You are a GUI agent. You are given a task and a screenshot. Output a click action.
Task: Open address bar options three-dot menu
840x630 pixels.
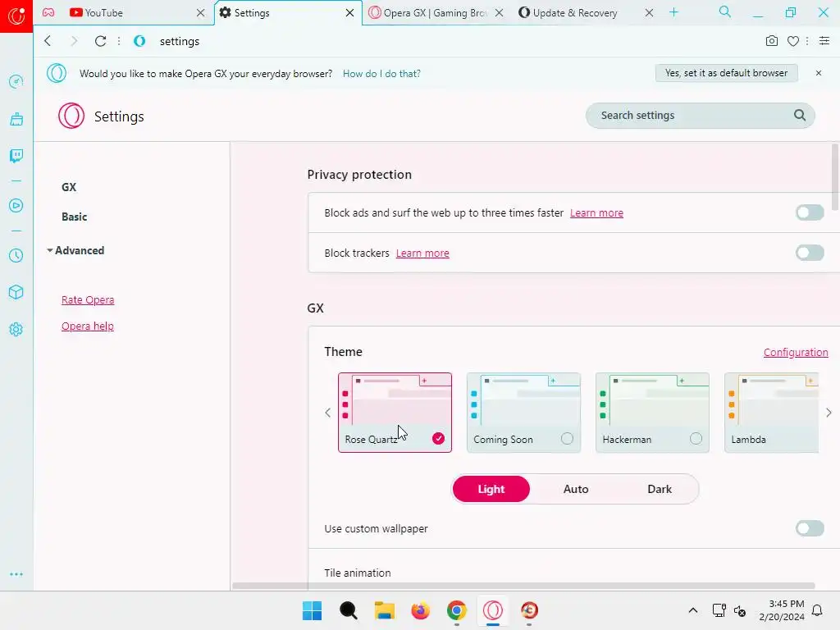point(807,41)
